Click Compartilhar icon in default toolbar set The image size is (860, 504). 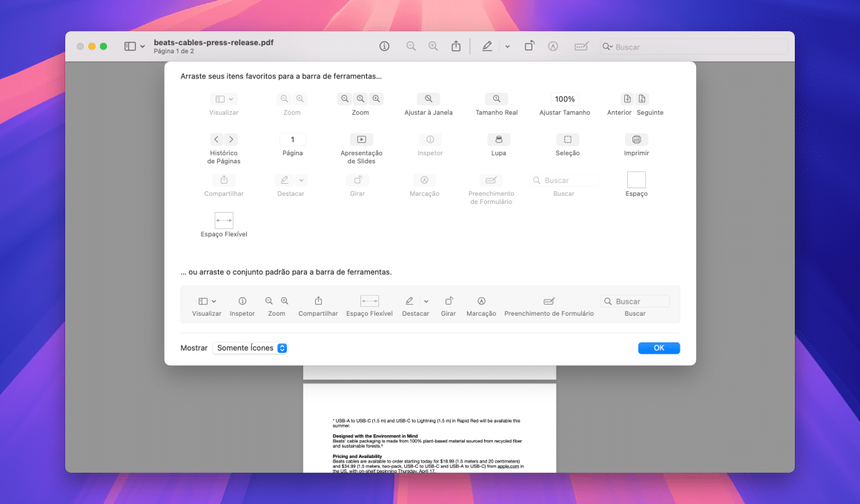click(318, 301)
